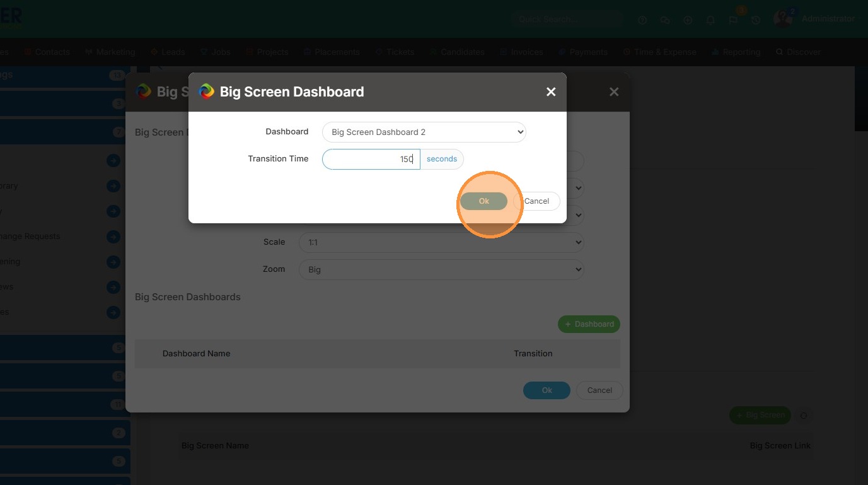Screen dimensions: 868x485
Task: Close the rear Big Screen dialog
Action: (x=614, y=92)
